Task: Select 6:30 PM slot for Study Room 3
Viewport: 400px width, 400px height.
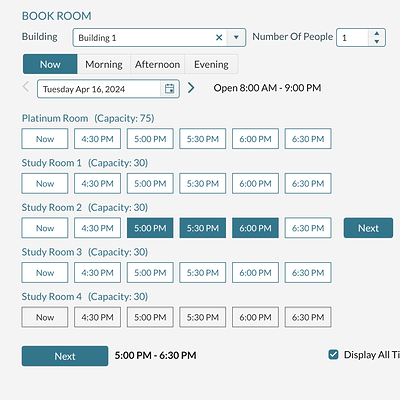Action: pyautogui.click(x=308, y=273)
